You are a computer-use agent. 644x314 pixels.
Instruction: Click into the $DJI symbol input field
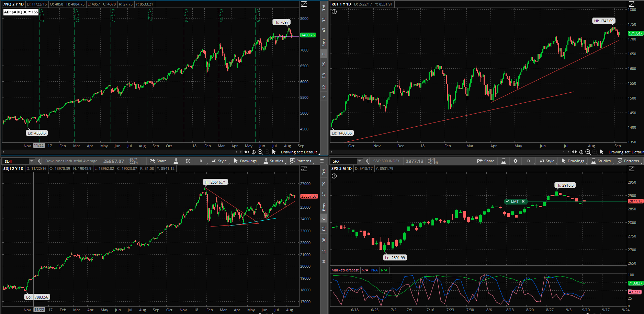click(16, 161)
